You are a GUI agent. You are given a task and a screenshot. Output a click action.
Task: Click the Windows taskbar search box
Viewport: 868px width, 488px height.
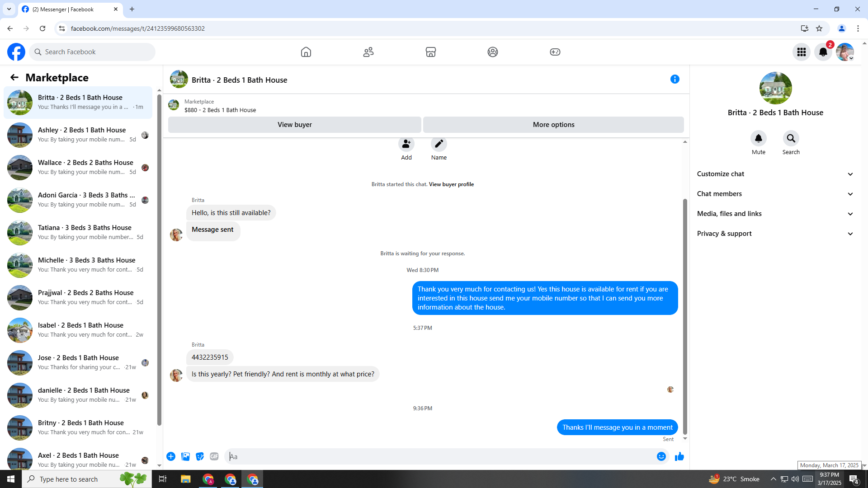[87, 479]
